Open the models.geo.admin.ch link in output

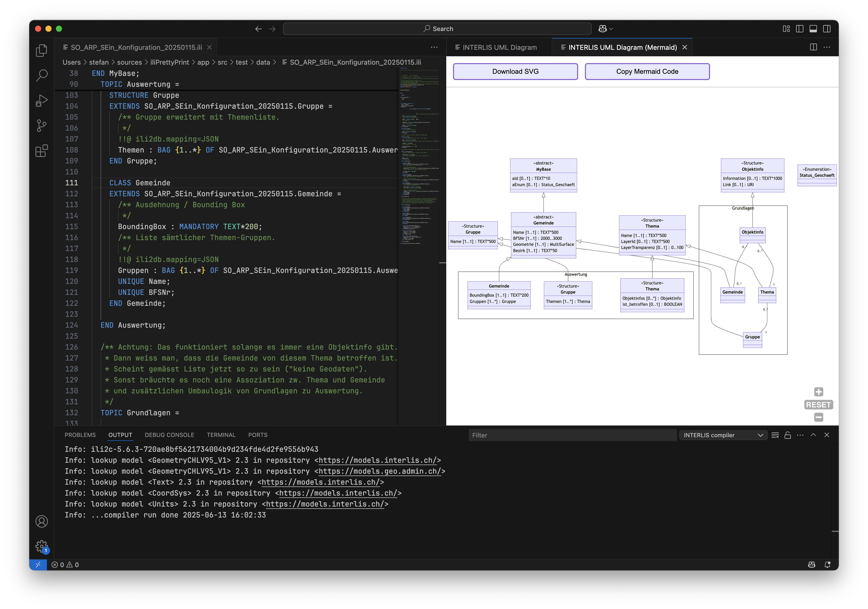380,471
